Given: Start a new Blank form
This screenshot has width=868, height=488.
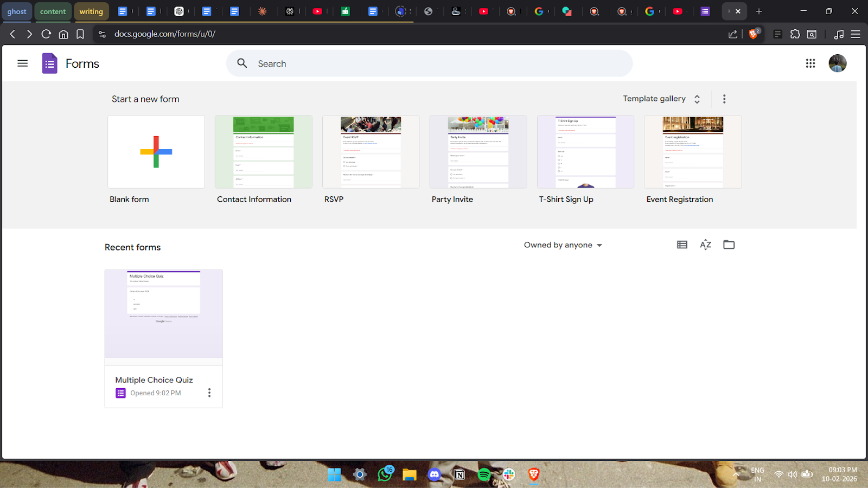Looking at the screenshot, I should tap(156, 152).
